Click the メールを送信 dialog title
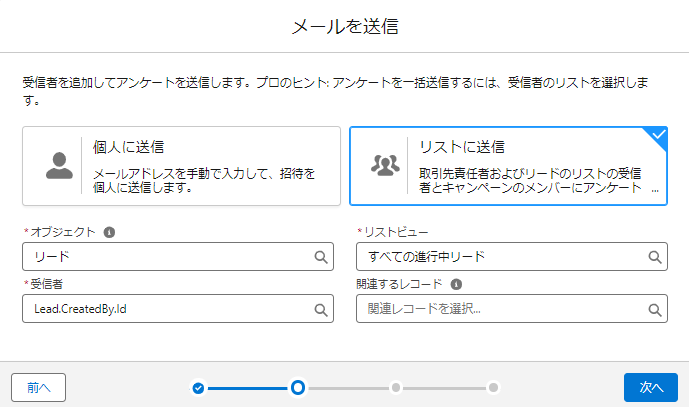This screenshot has width=689, height=407. point(345,26)
